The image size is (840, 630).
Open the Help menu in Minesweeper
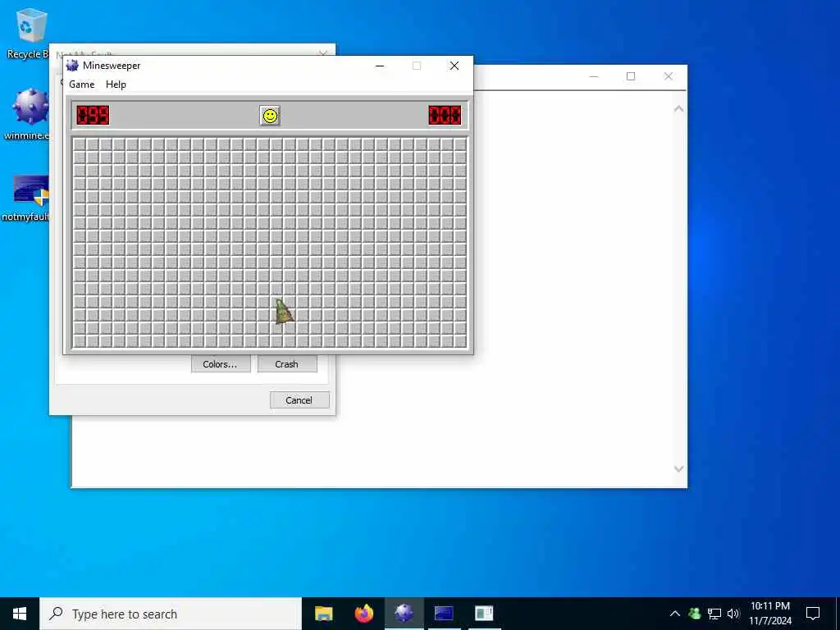pos(116,84)
